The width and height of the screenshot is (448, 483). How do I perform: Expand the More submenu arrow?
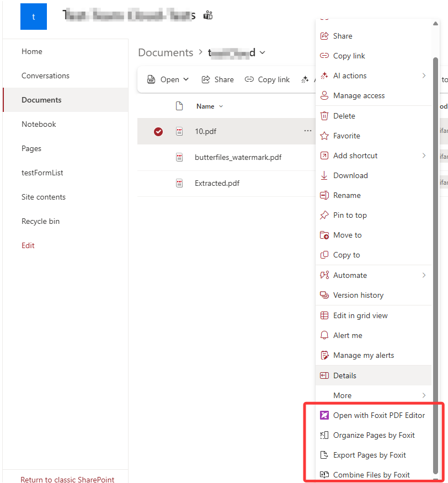424,395
